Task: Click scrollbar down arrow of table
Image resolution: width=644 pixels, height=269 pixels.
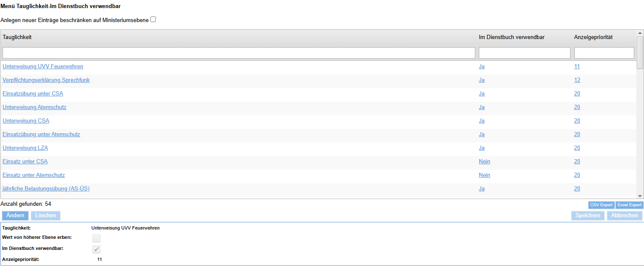Action: (x=640, y=196)
